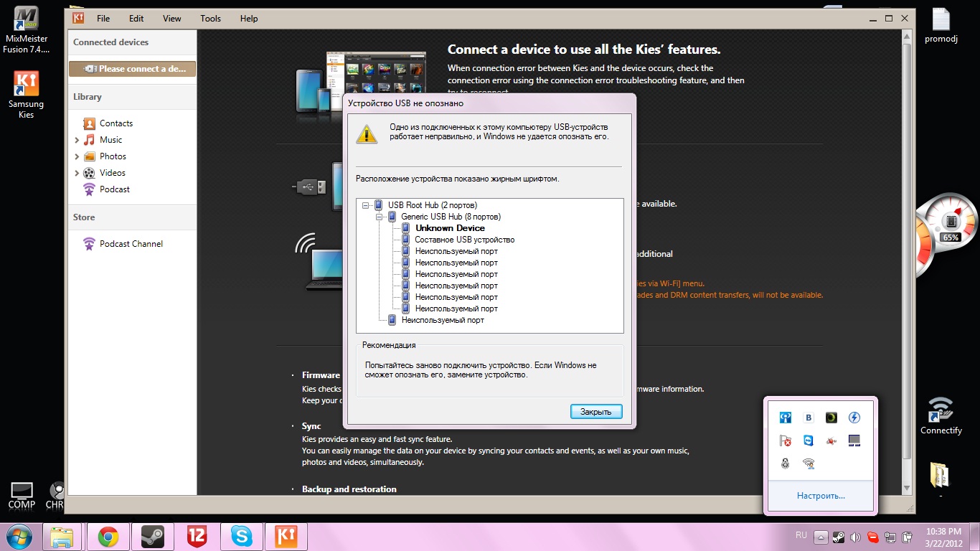This screenshot has width=980, height=551.
Task: Select Videos in the Library sidebar
Action: pos(113,173)
